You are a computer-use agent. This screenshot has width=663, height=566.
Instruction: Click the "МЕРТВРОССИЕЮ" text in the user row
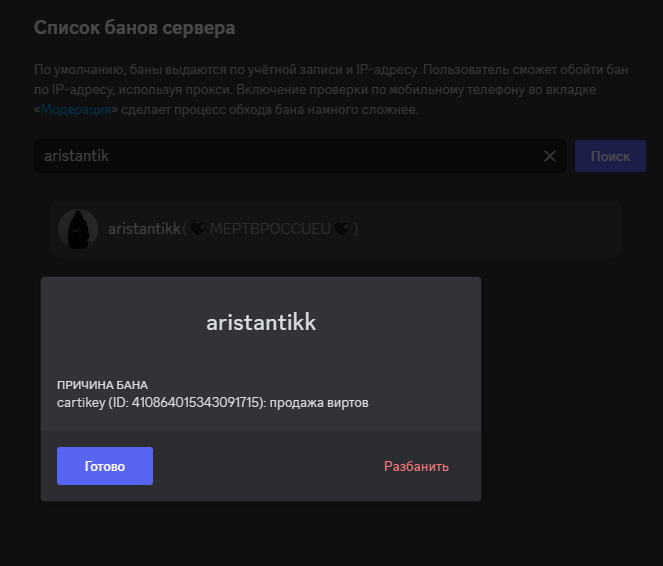pos(269,229)
